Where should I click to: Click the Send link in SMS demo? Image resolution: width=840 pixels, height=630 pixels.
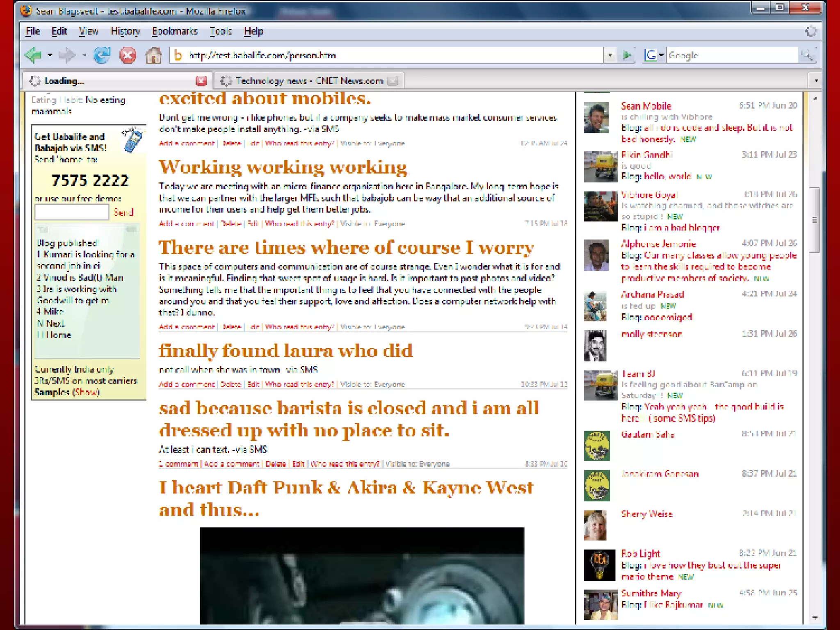tap(123, 212)
